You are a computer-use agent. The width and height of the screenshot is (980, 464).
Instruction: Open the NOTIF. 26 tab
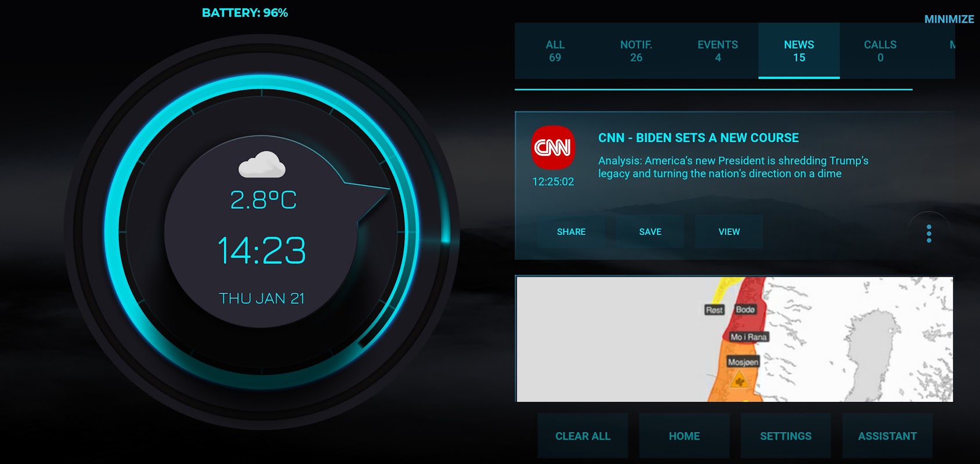click(x=637, y=51)
